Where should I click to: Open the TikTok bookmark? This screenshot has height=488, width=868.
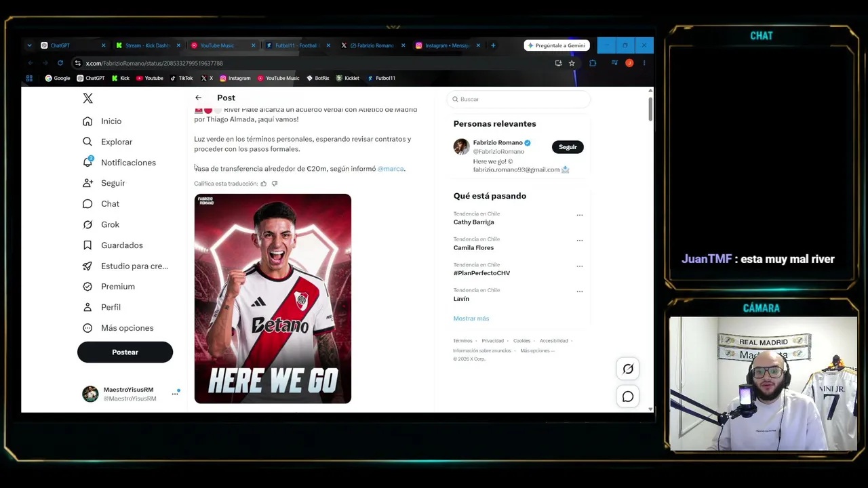tap(181, 78)
